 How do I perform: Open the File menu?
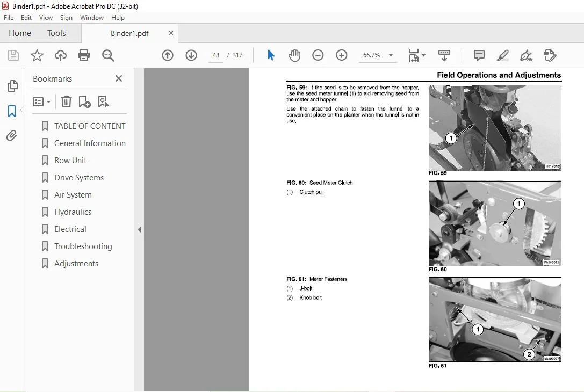[x=9, y=18]
